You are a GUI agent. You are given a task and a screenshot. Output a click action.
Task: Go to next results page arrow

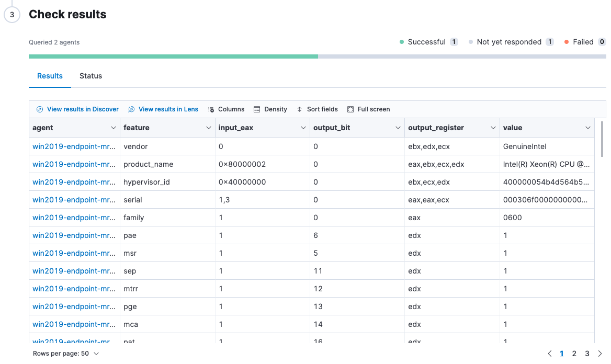(600, 354)
